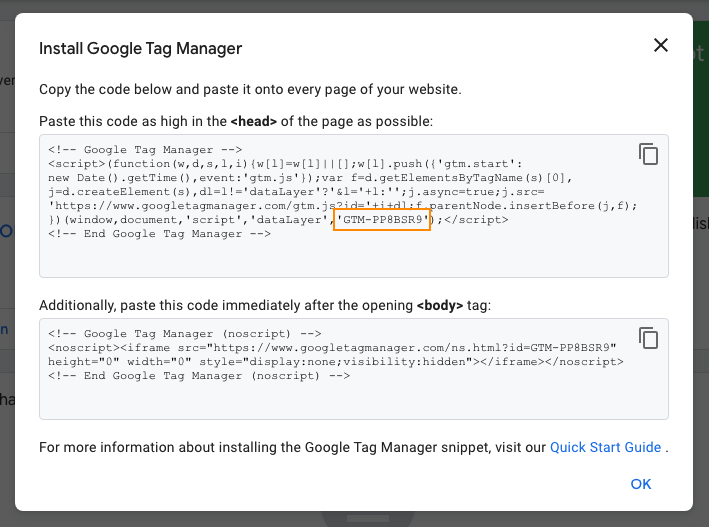Click the '<script>(function(w,d,s,l,i)' code line
The image size is (709, 527).
[x=285, y=164]
